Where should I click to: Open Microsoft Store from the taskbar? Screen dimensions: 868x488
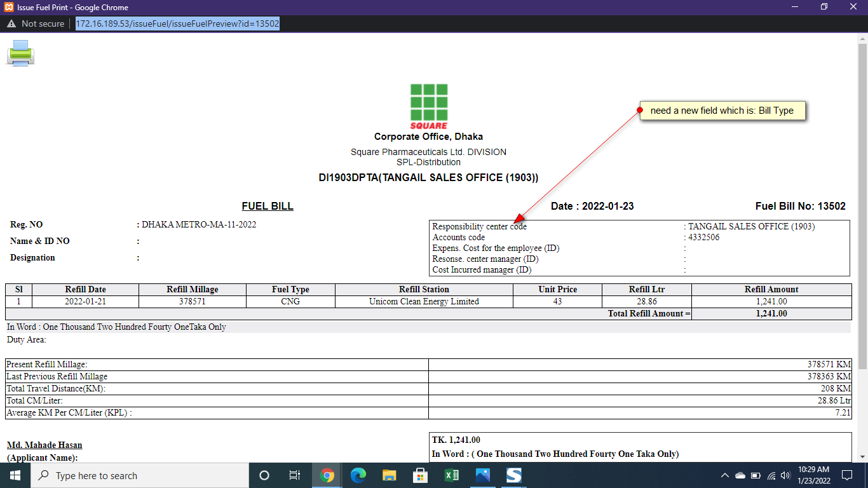tap(421, 475)
